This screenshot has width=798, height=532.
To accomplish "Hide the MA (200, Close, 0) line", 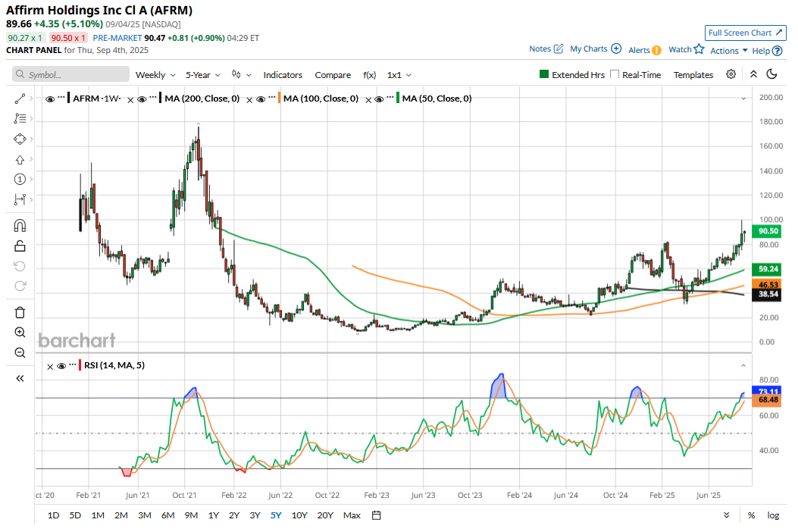I will [142, 99].
